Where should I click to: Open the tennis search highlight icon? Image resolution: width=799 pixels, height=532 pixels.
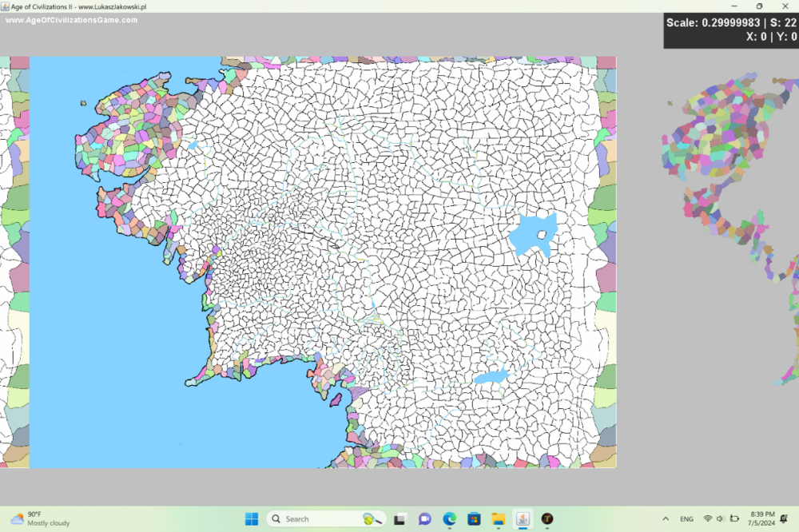(372, 518)
